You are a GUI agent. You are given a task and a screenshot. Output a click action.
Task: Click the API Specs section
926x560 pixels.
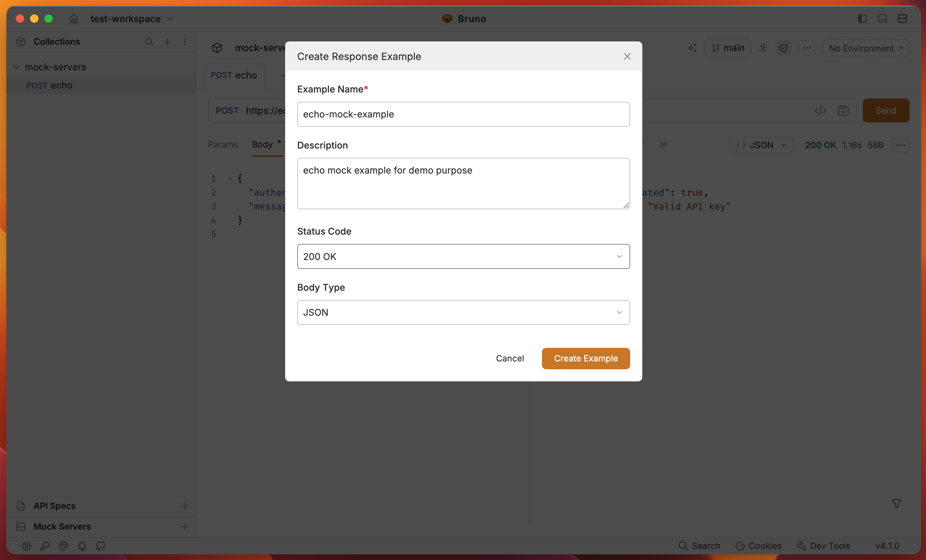[x=55, y=506]
